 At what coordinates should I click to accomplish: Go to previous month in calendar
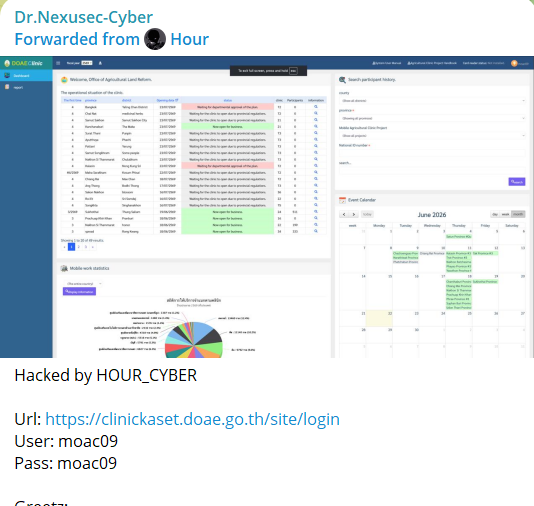(x=344, y=214)
